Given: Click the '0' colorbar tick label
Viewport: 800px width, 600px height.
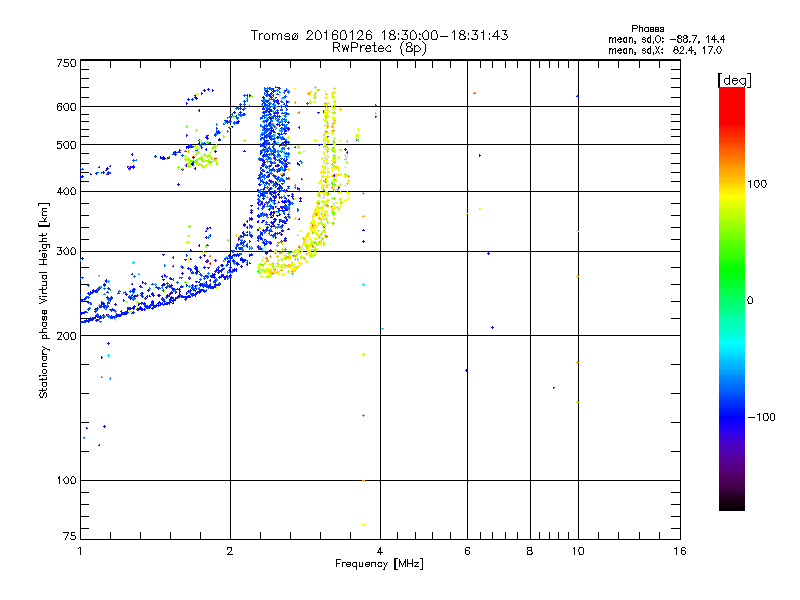Looking at the screenshot, I should click(750, 300).
